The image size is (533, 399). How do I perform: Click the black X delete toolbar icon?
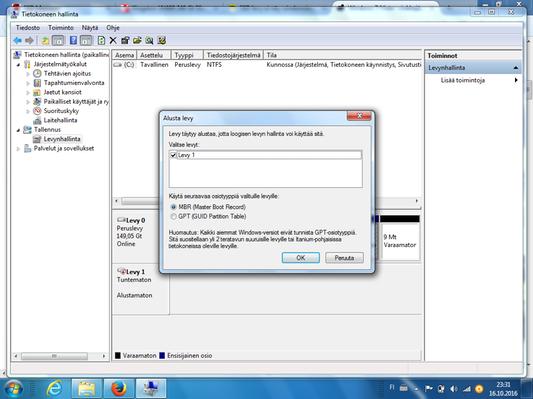[113, 40]
